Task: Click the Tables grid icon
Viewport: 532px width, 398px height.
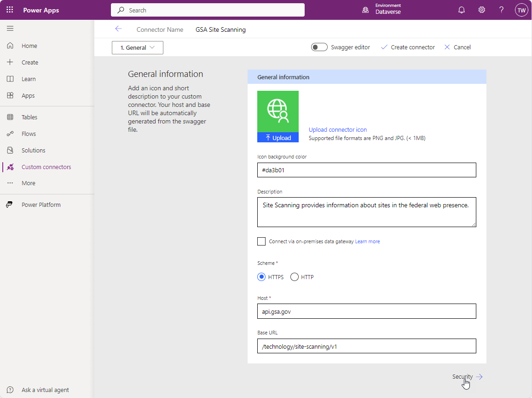Action: [10, 117]
